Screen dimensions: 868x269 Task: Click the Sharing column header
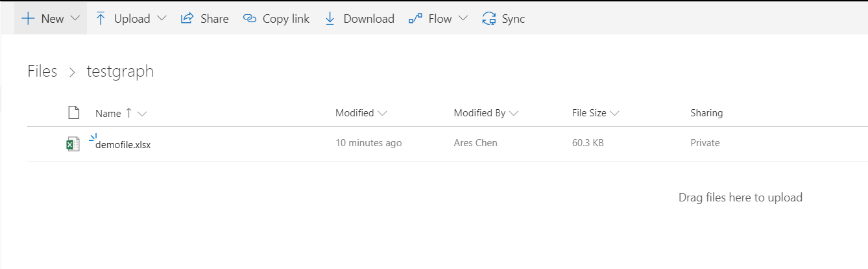point(706,113)
